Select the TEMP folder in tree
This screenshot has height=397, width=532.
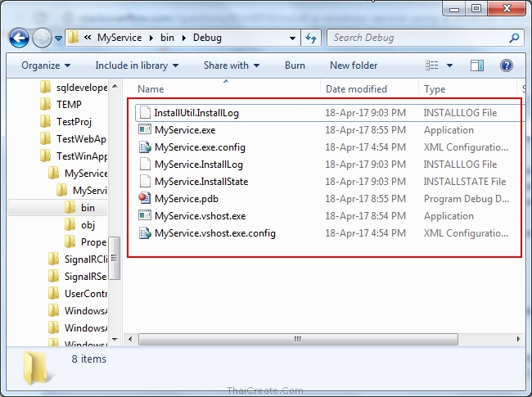[61, 104]
